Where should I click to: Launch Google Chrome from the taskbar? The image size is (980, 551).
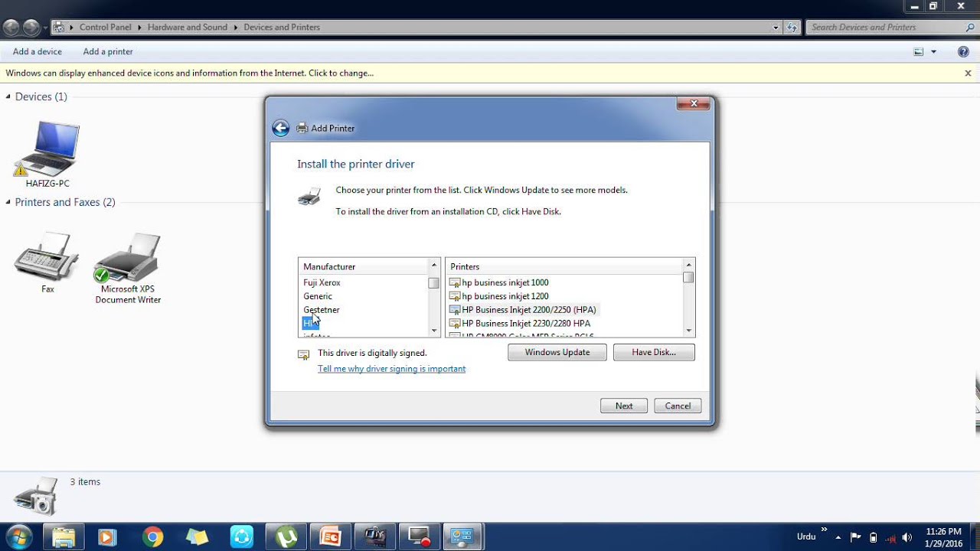click(x=152, y=537)
